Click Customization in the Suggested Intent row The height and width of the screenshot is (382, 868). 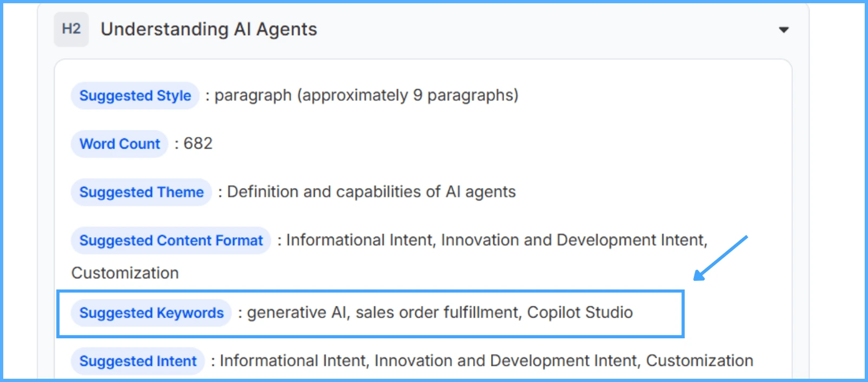click(699, 360)
